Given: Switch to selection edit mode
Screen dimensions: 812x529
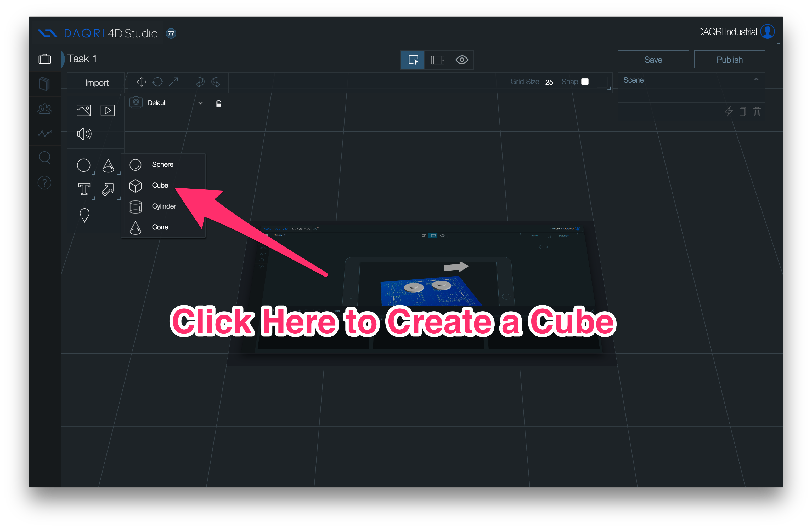Looking at the screenshot, I should coord(413,60).
